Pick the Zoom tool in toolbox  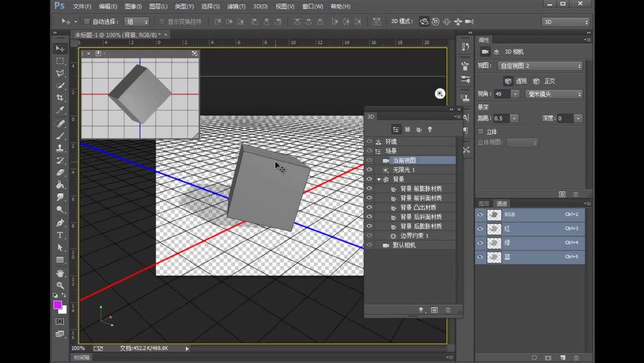(x=60, y=285)
